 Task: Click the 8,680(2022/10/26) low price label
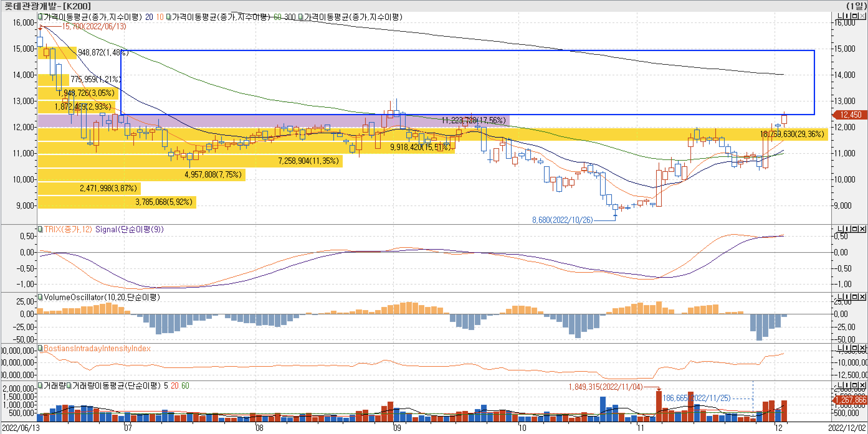[562, 220]
